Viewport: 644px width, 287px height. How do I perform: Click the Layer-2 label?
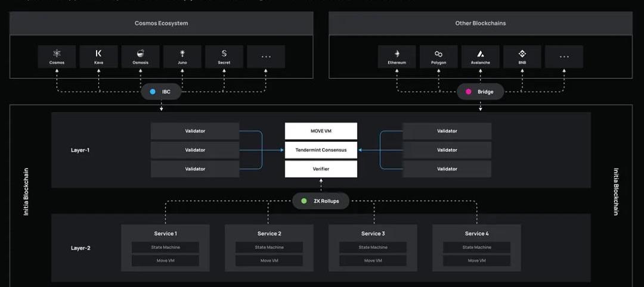click(80, 248)
